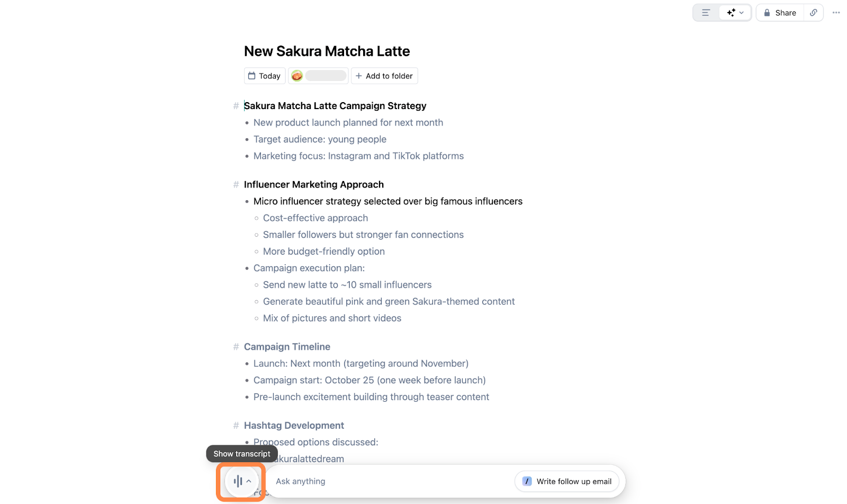This screenshot has height=504, width=847.
Task: Click the New Sakura Matcha Latte title
Action: [327, 51]
